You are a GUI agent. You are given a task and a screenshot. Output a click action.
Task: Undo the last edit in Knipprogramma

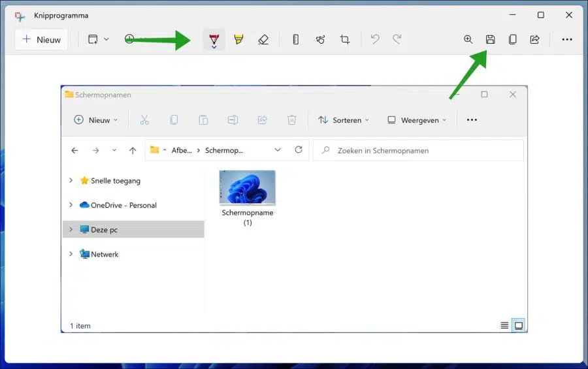point(374,39)
